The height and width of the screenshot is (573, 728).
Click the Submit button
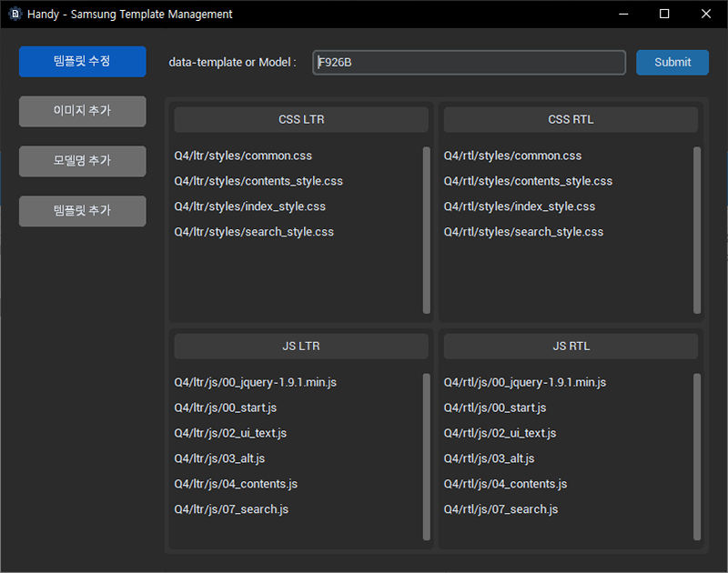[x=672, y=62]
